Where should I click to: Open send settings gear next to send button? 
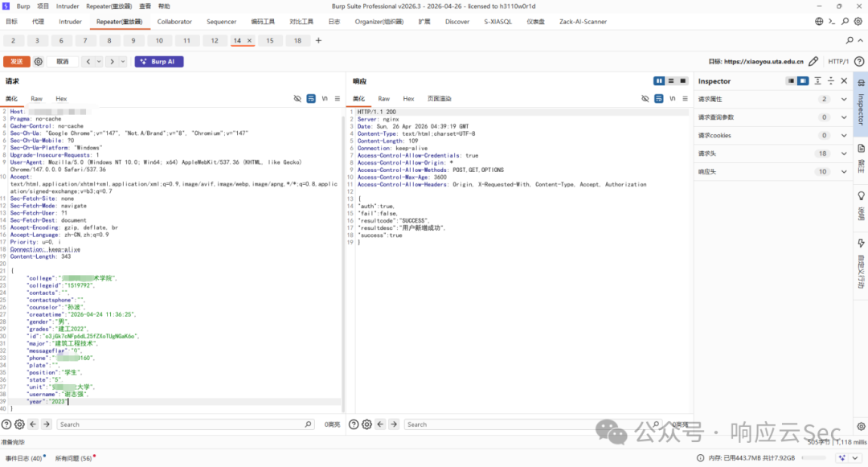(39, 61)
